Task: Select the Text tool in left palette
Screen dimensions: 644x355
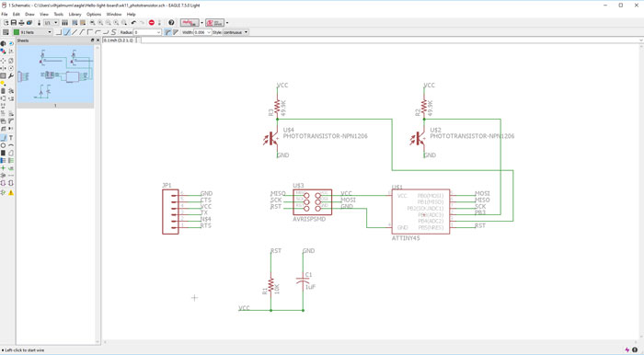Action: (x=11, y=138)
